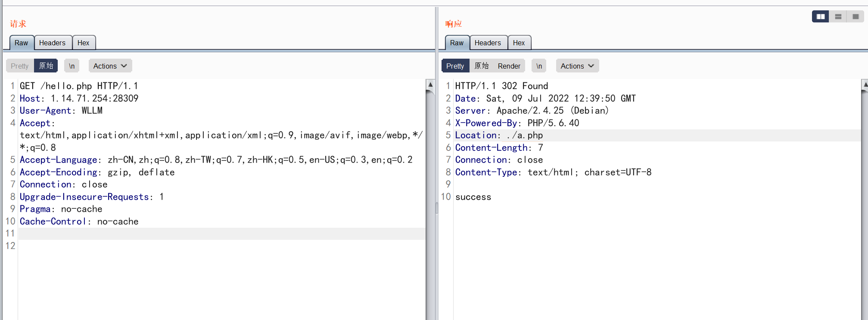Screen dimensions: 868x320
Task: Toggle response newline \n display
Action: click(539, 66)
